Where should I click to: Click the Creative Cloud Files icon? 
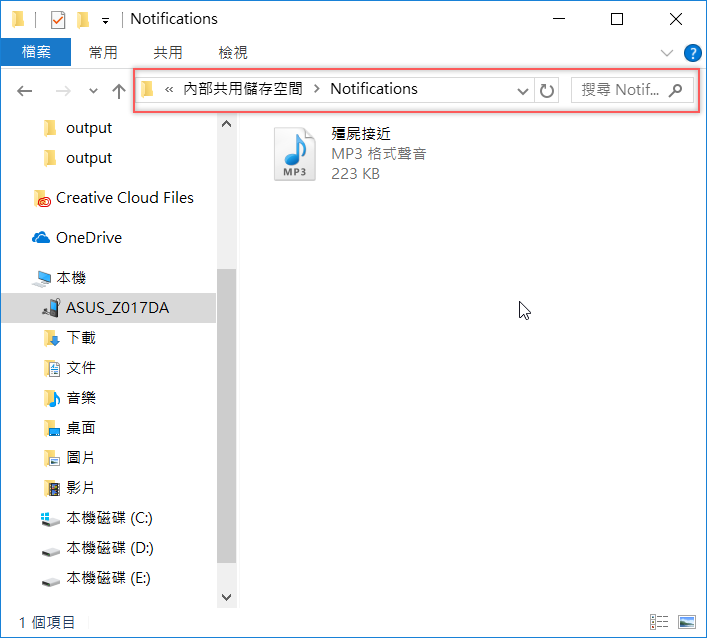click(42, 198)
